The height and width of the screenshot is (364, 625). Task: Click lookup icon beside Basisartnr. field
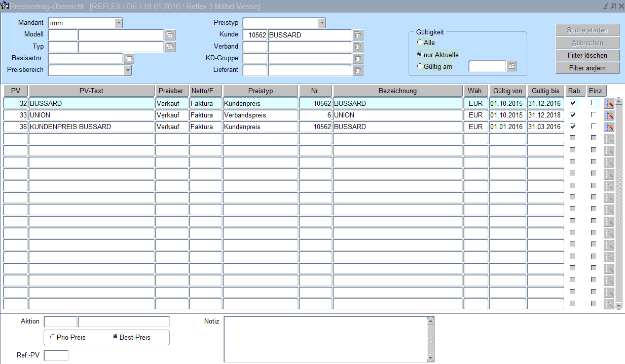click(129, 59)
